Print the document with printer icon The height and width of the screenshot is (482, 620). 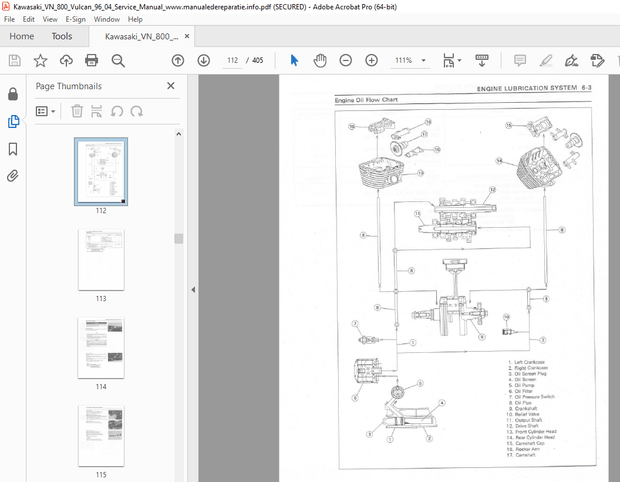[91, 60]
